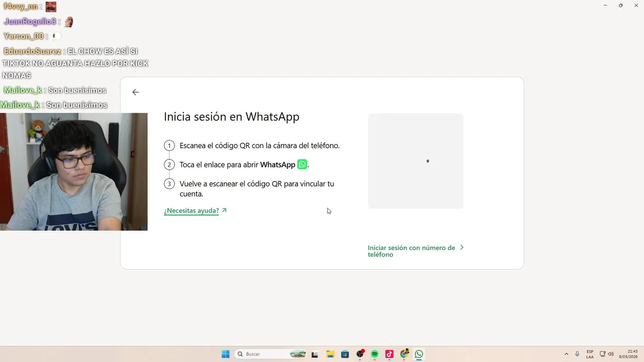The height and width of the screenshot is (362, 644).
Task: Close the WhatsApp window
Action: tap(636, 5)
